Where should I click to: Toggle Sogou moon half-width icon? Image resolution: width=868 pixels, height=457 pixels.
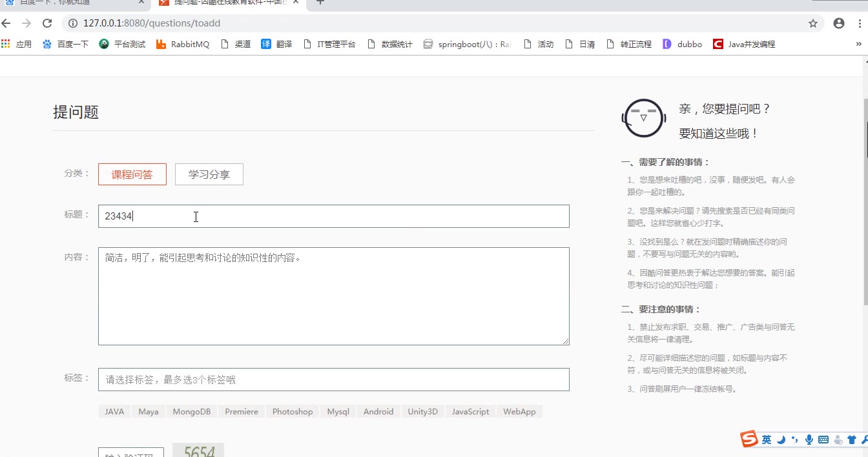pyautogui.click(x=781, y=440)
